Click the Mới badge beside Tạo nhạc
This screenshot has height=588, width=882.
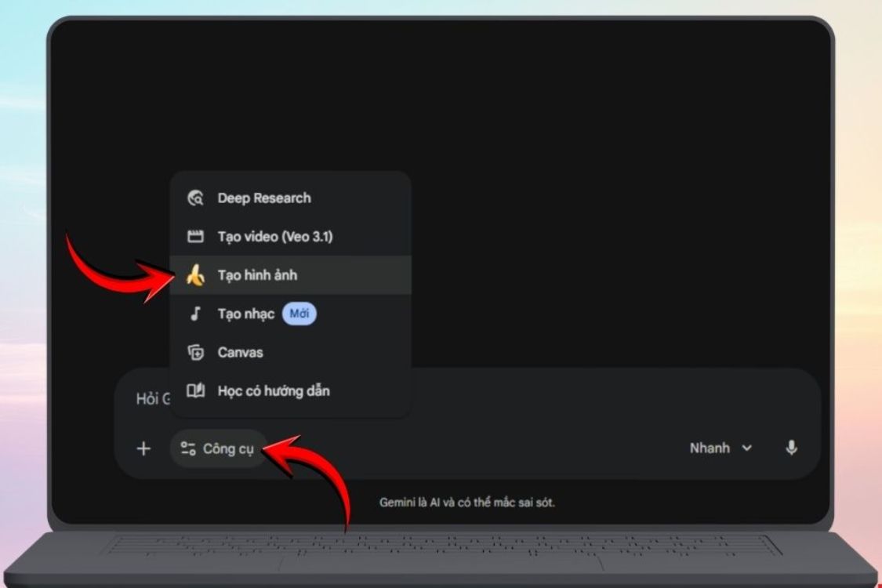[299, 314]
